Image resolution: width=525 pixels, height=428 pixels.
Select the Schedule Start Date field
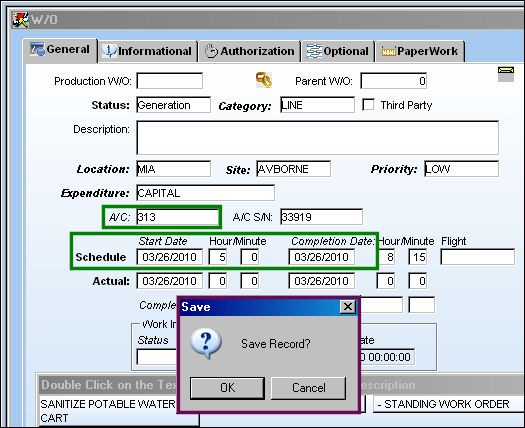[x=170, y=257]
